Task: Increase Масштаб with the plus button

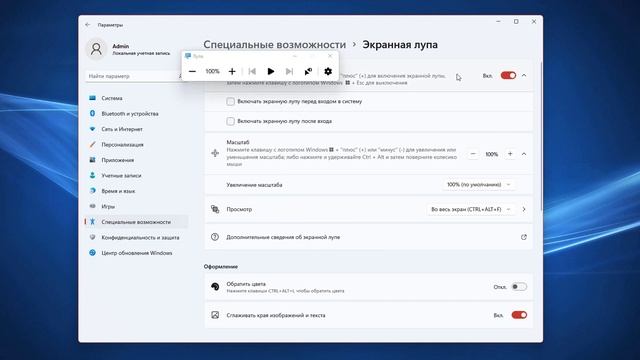Action: click(510, 154)
